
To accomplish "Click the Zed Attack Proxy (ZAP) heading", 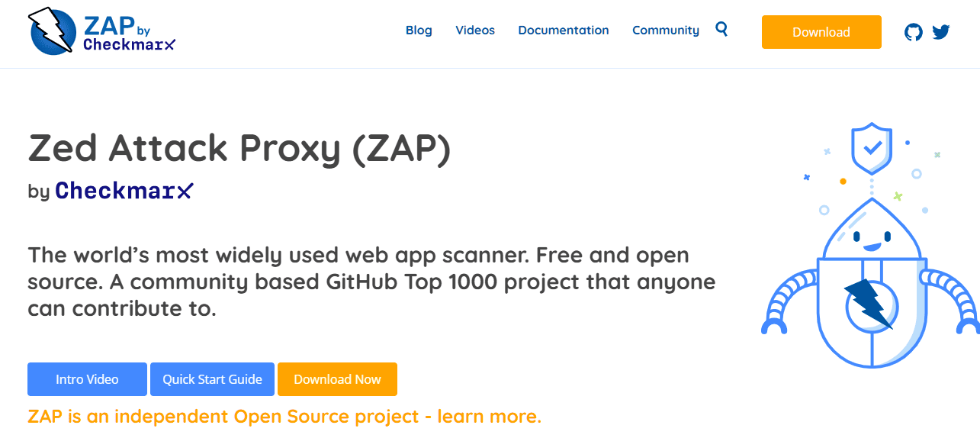I will pyautogui.click(x=239, y=149).
